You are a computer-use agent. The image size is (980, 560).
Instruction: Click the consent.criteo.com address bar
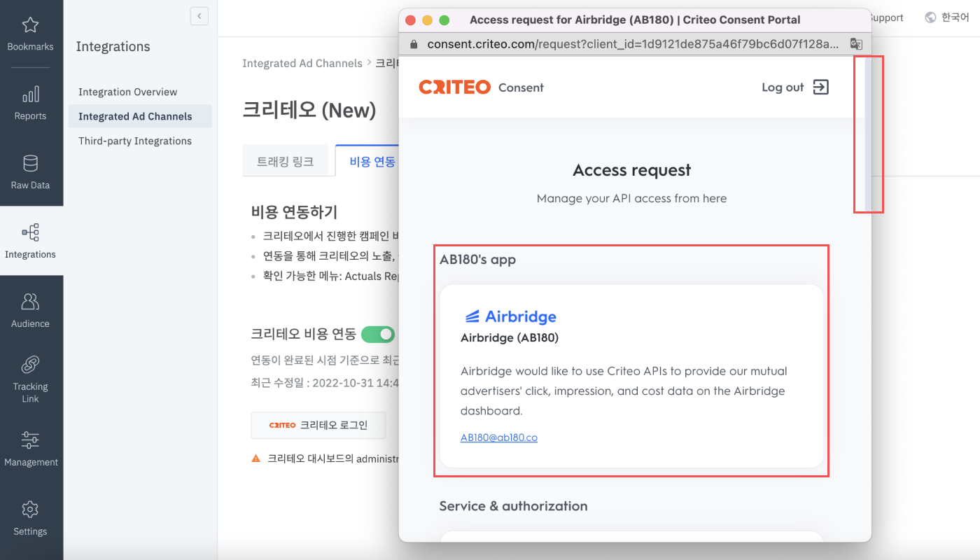click(633, 44)
